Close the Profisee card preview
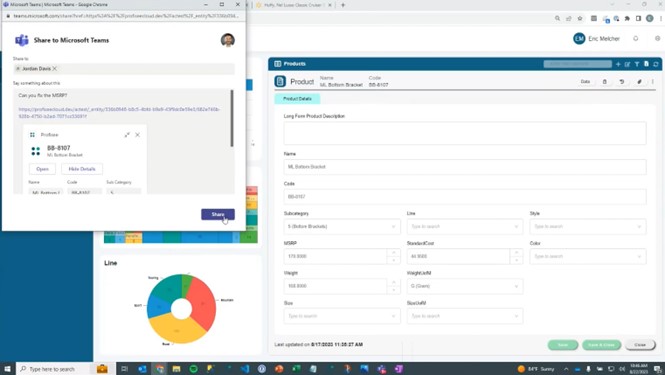665x375 pixels. 137,134
